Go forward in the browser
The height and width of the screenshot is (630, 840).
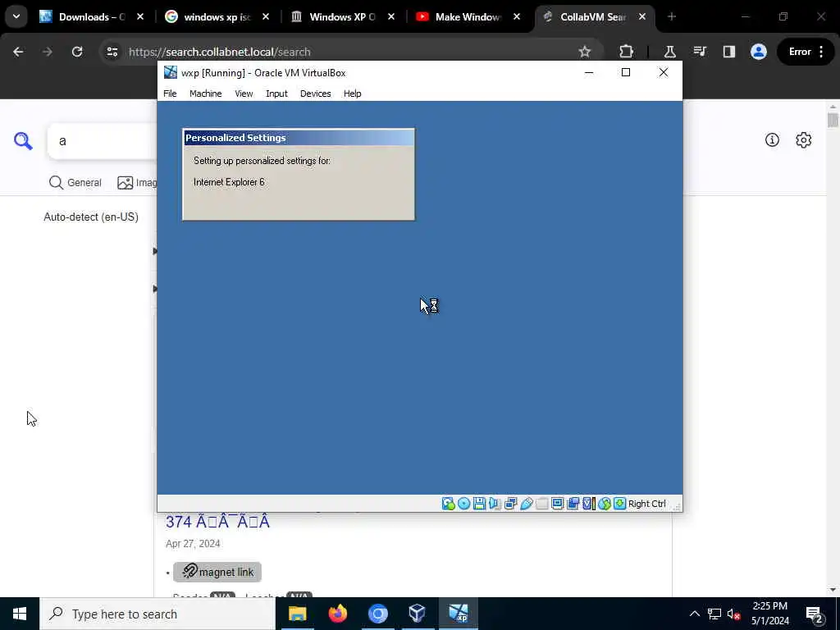48,52
